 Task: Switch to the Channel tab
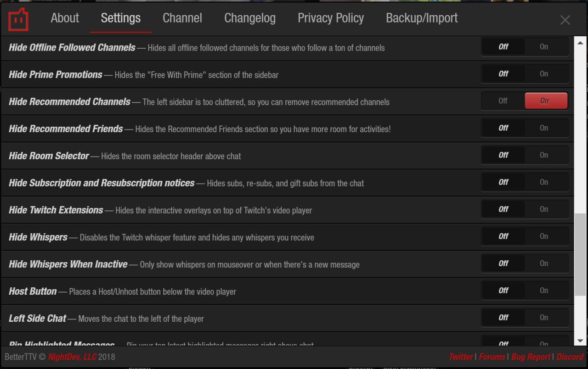182,18
